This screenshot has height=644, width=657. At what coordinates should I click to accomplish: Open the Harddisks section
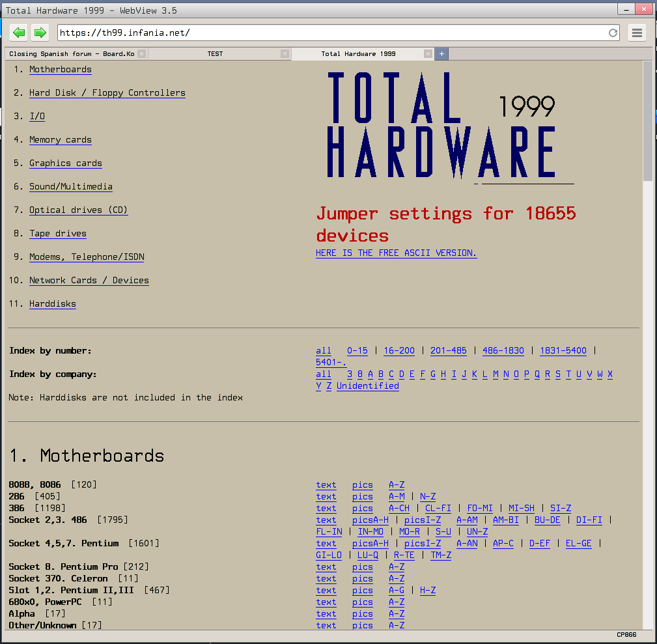(x=52, y=303)
